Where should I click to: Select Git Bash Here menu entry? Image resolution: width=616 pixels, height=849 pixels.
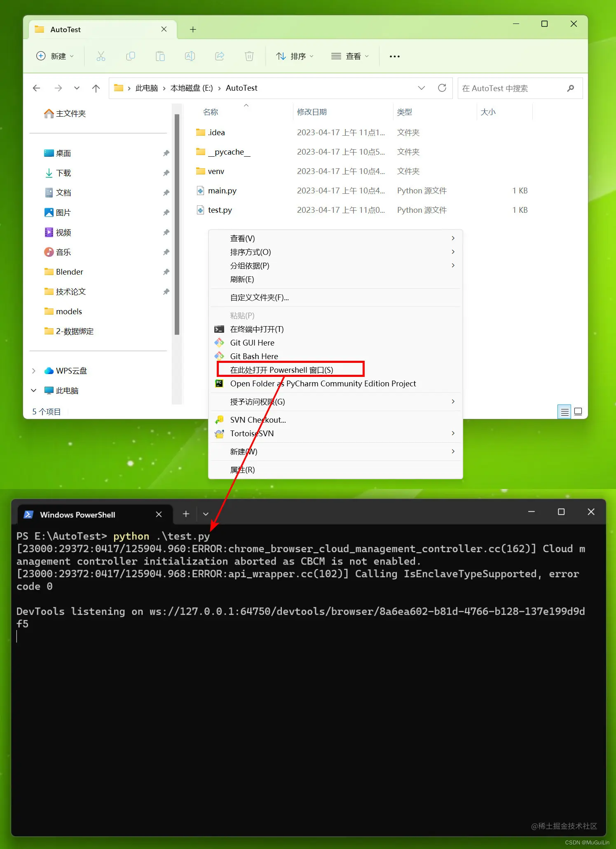335,356
